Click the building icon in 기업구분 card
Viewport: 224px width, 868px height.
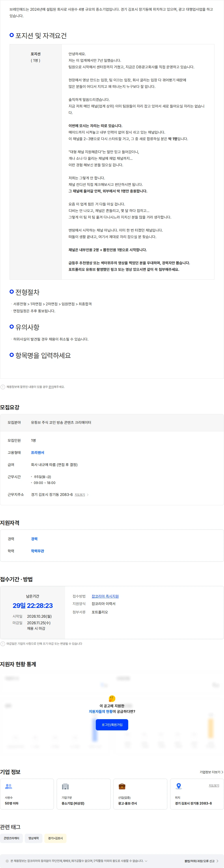click(65, 786)
